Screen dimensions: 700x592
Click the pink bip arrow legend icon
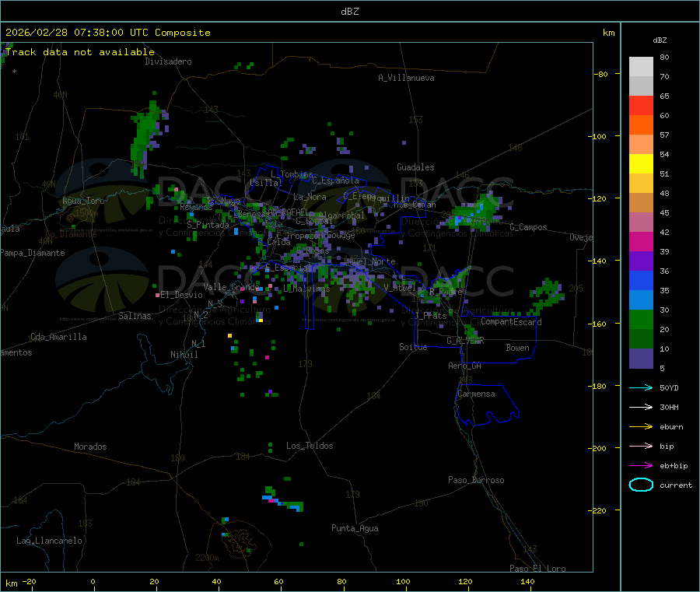point(641,446)
